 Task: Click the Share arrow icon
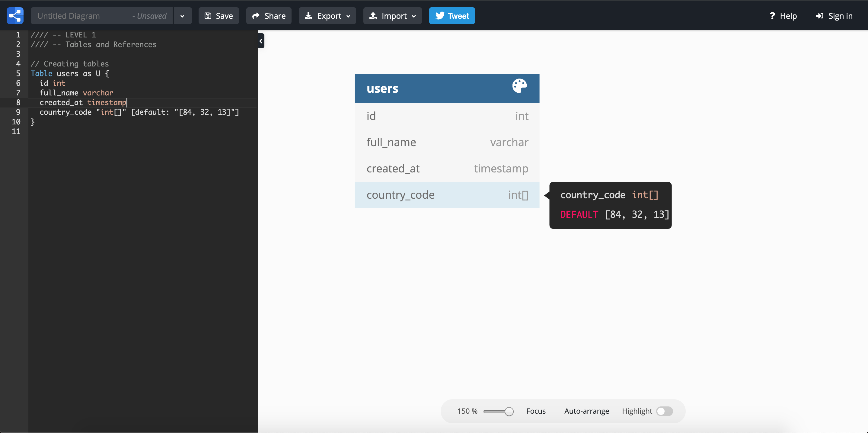[257, 15]
